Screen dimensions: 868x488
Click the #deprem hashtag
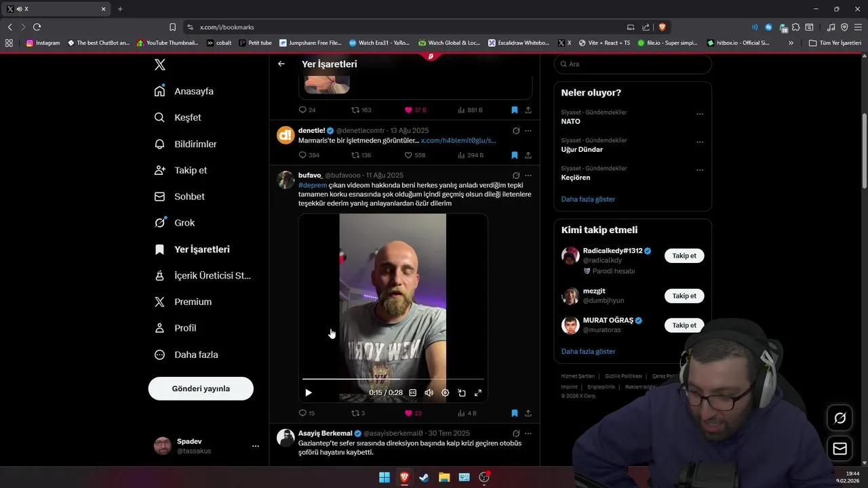click(x=313, y=185)
